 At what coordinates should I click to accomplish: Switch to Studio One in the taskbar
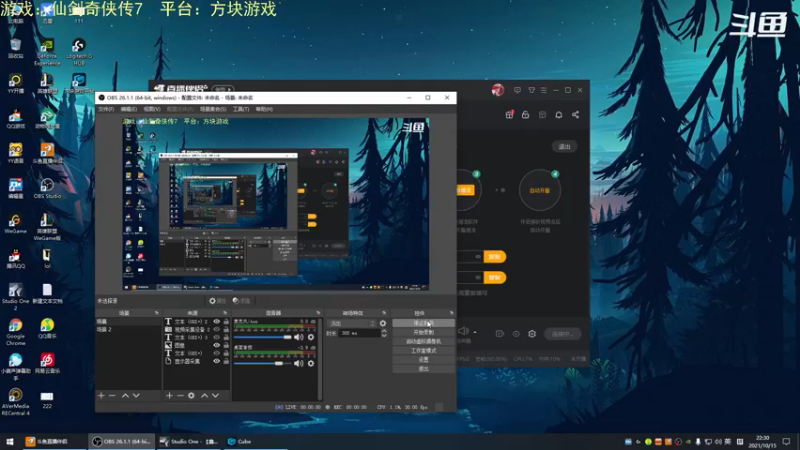pos(188,441)
